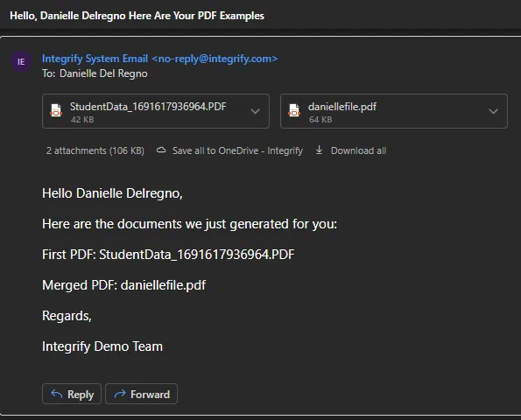
Task: Open the daniellefile.pdf attachment name
Action: point(341,107)
